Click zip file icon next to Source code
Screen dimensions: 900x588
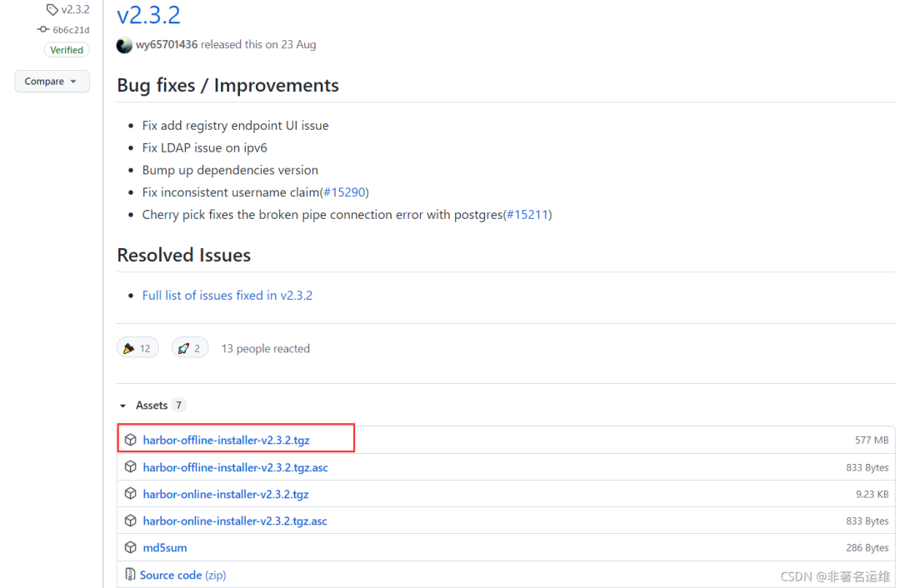pos(130,574)
